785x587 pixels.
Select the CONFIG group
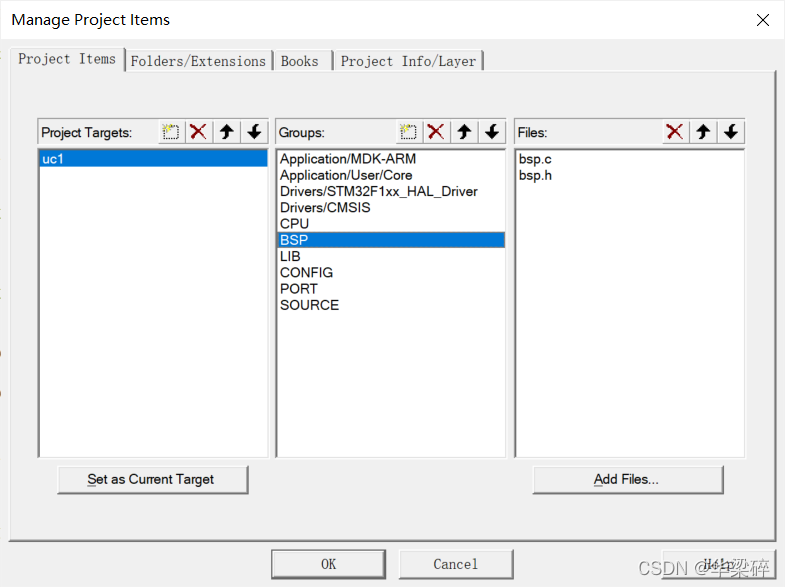point(391,272)
